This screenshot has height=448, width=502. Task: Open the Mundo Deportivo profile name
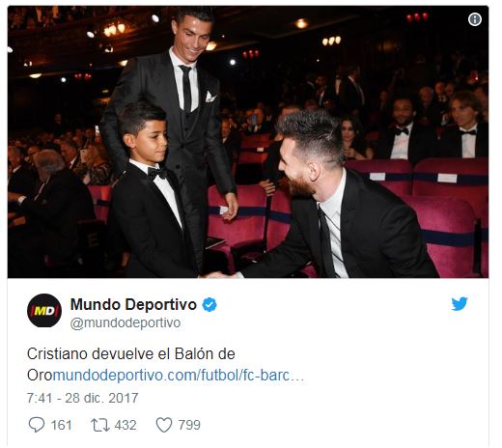[x=133, y=304]
